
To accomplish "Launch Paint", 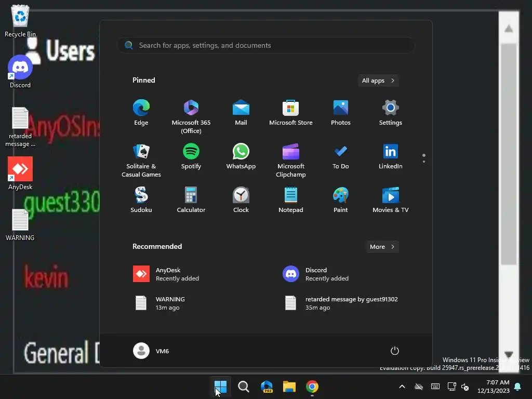I will (341, 200).
